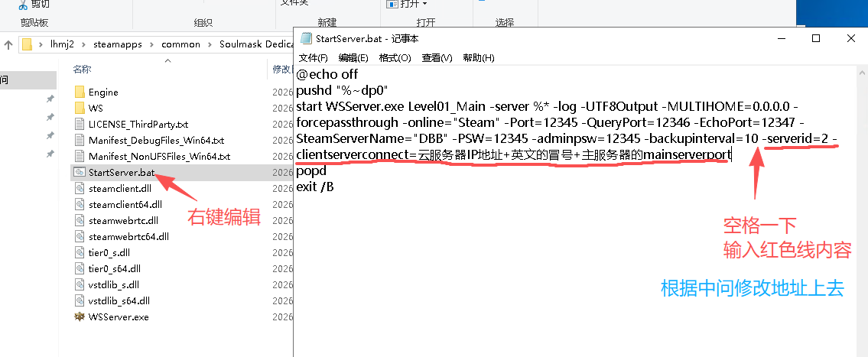
Task: Click the LICENSE_ThirdParty.txt document icon
Action: click(x=80, y=124)
